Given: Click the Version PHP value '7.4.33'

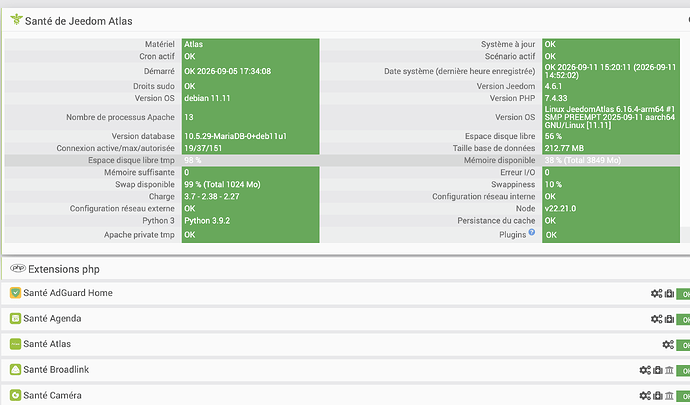Looking at the screenshot, I should click(x=556, y=98).
